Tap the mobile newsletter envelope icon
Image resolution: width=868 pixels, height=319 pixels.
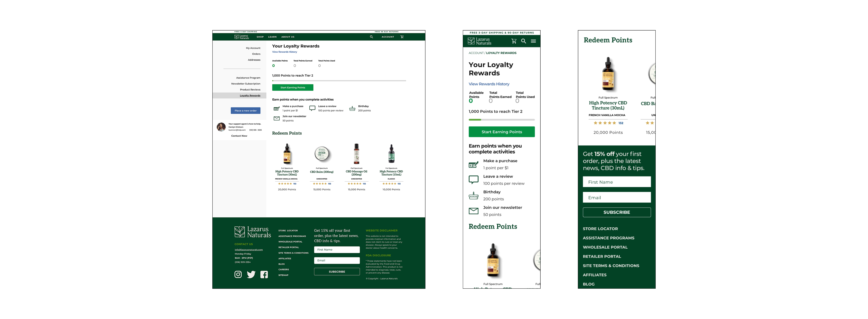click(473, 211)
